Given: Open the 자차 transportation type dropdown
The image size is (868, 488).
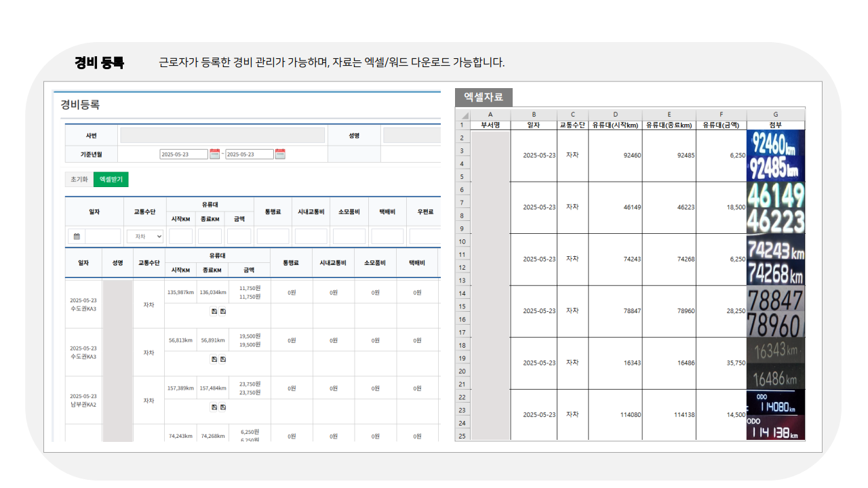Looking at the screenshot, I should point(146,236).
